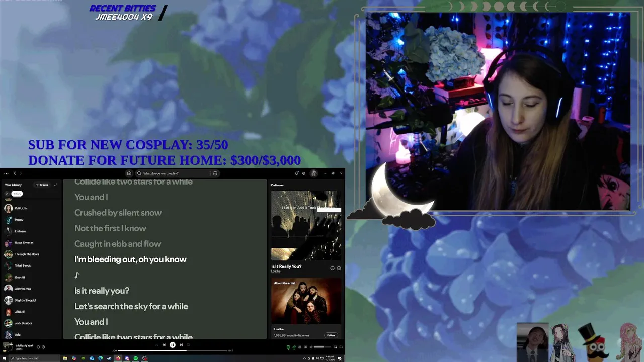Toggle lyrics microphone icon
Screen dimensions: 644x362
pyautogui.click(x=294, y=347)
